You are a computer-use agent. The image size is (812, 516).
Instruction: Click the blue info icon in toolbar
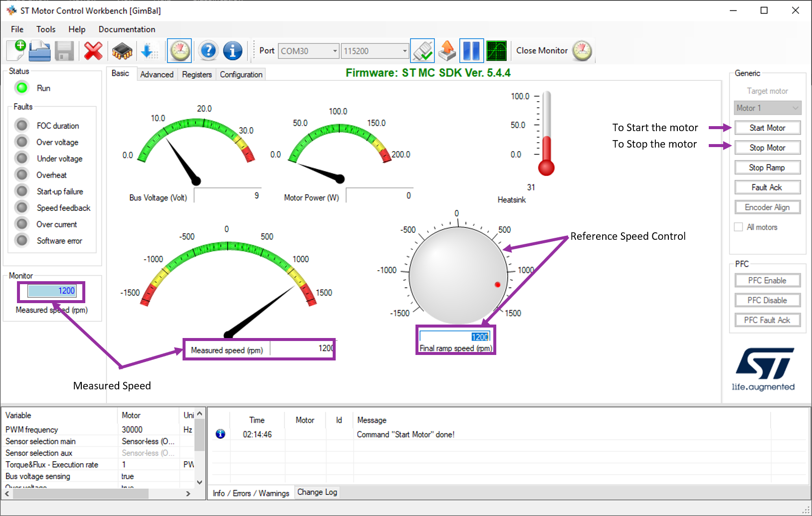tap(232, 51)
